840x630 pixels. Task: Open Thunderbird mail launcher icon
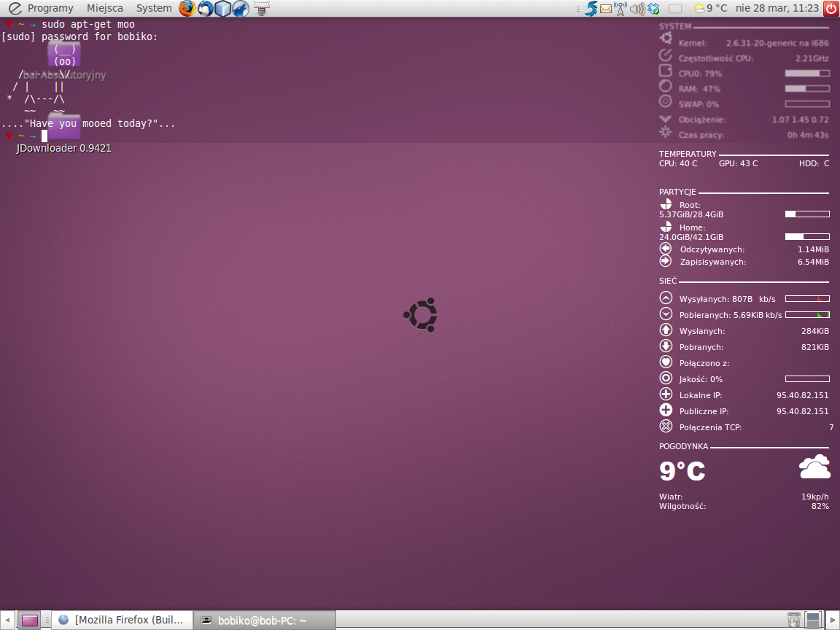[x=206, y=9]
